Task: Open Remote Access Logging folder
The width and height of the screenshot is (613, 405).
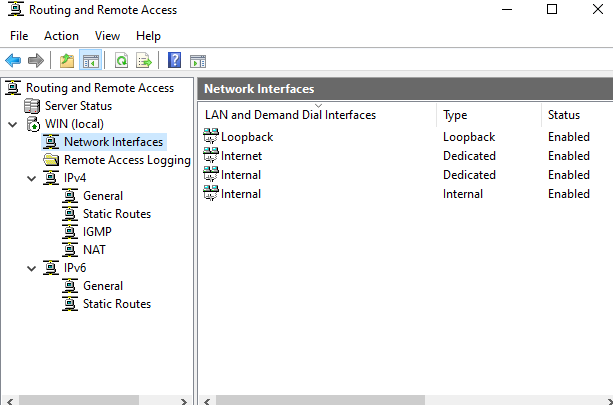Action: pyautogui.click(x=127, y=160)
